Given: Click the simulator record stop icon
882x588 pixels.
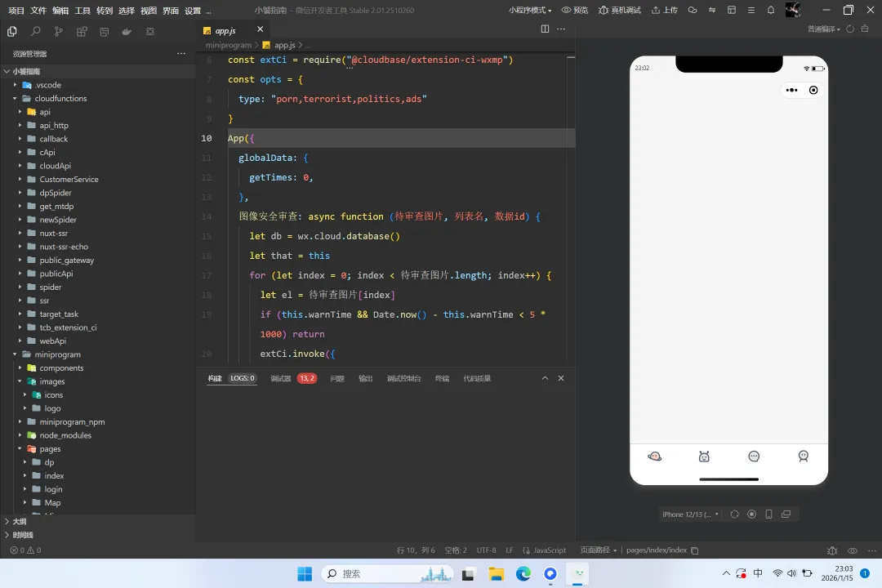Looking at the screenshot, I should [x=751, y=514].
